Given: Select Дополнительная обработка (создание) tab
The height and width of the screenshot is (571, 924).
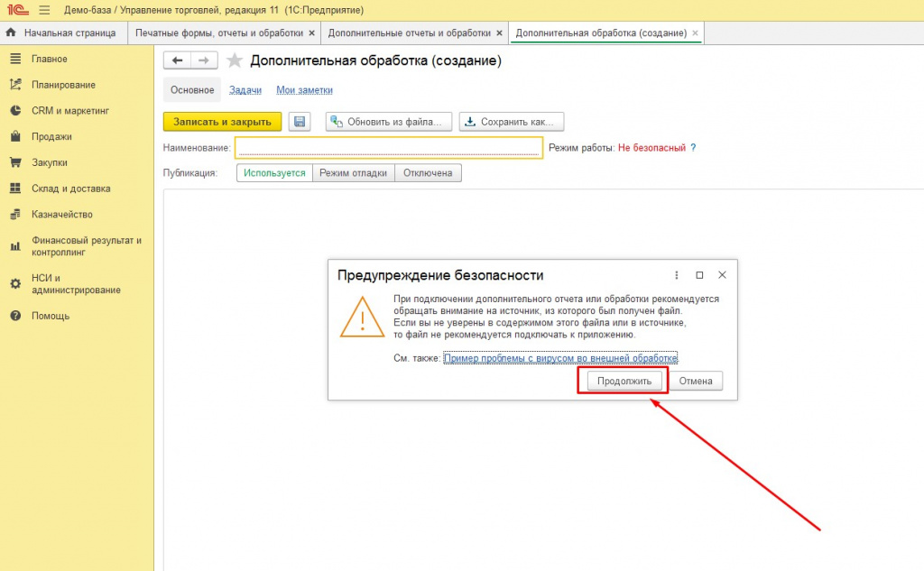Looking at the screenshot, I should (601, 33).
